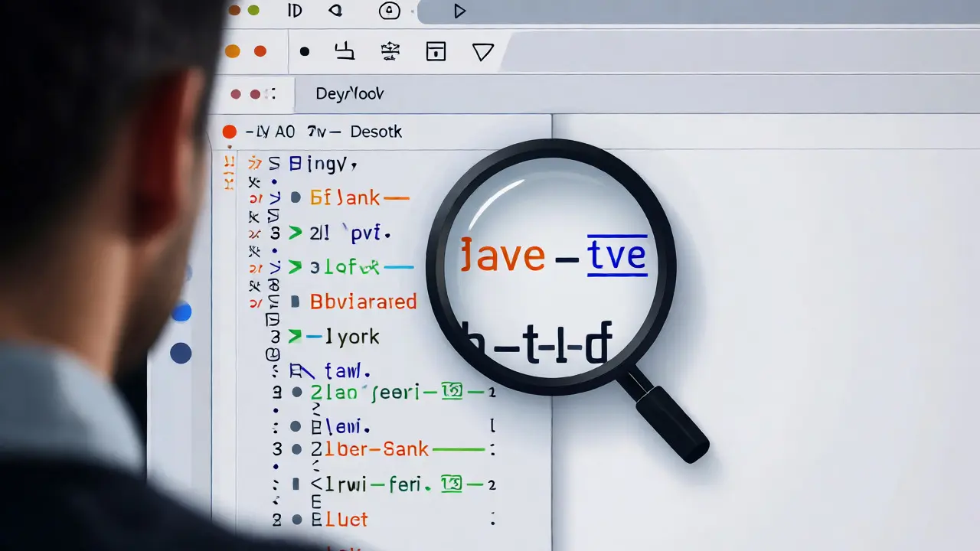Click the dark blue circle in left sidebar
980x551 pixels.
coord(181,353)
